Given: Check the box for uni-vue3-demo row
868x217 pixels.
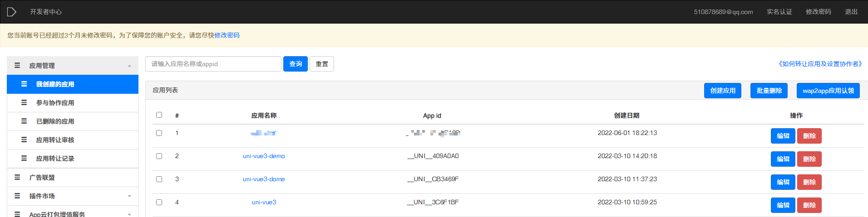Looking at the screenshot, I should point(159,156).
